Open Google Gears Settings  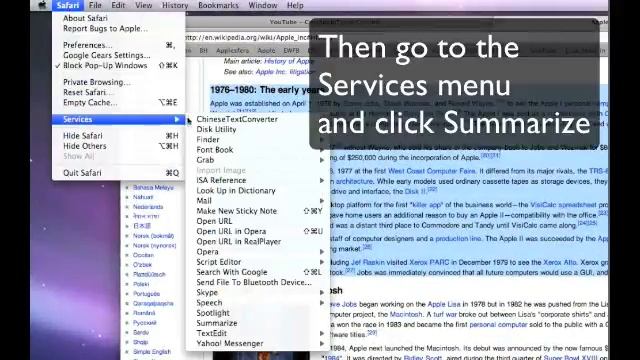(x=107, y=55)
